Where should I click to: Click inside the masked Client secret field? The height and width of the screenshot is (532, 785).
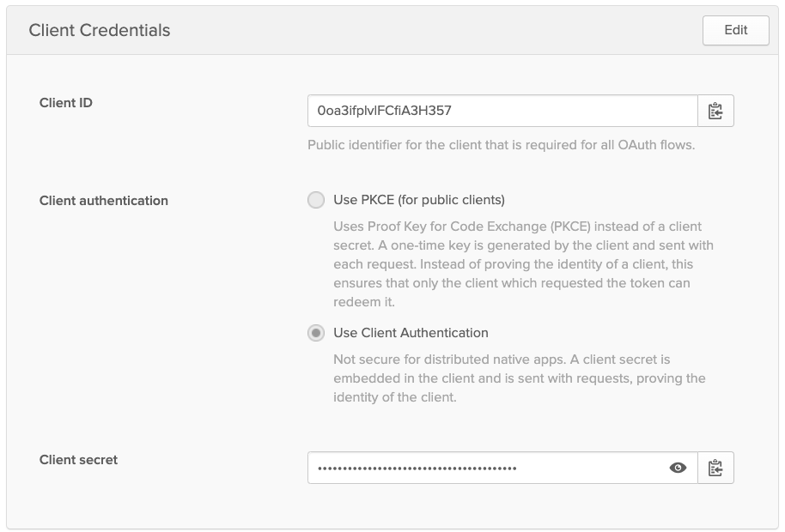click(x=584, y=468)
